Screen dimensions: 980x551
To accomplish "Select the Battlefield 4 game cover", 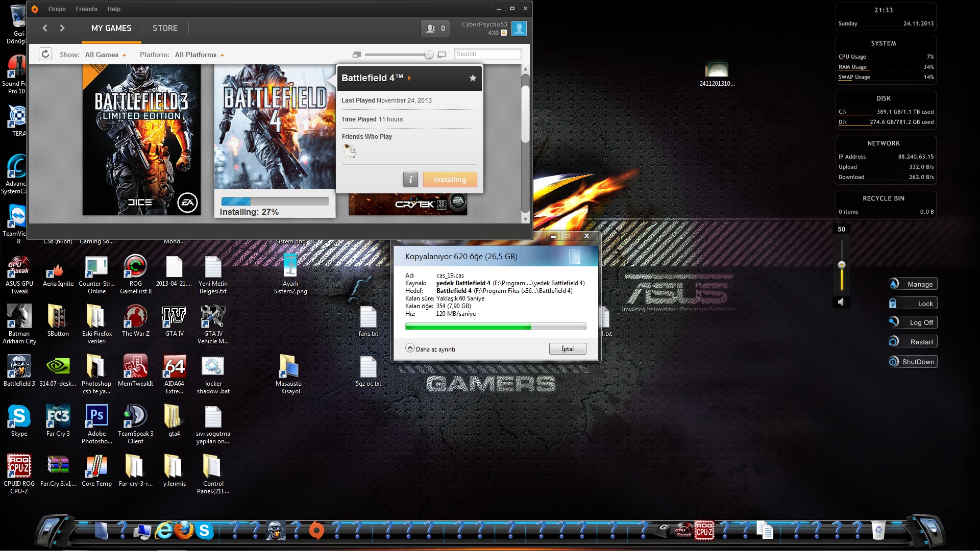I will click(x=275, y=127).
